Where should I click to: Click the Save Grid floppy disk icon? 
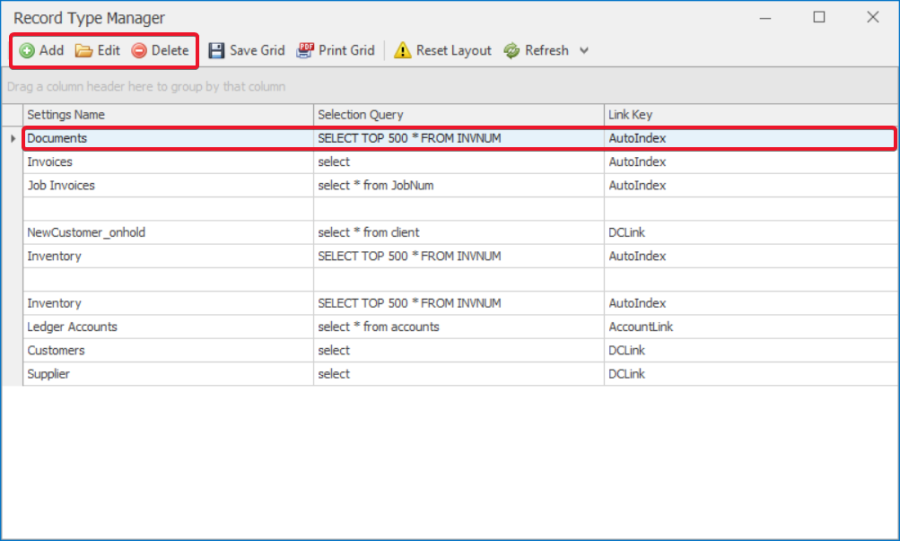(x=216, y=51)
